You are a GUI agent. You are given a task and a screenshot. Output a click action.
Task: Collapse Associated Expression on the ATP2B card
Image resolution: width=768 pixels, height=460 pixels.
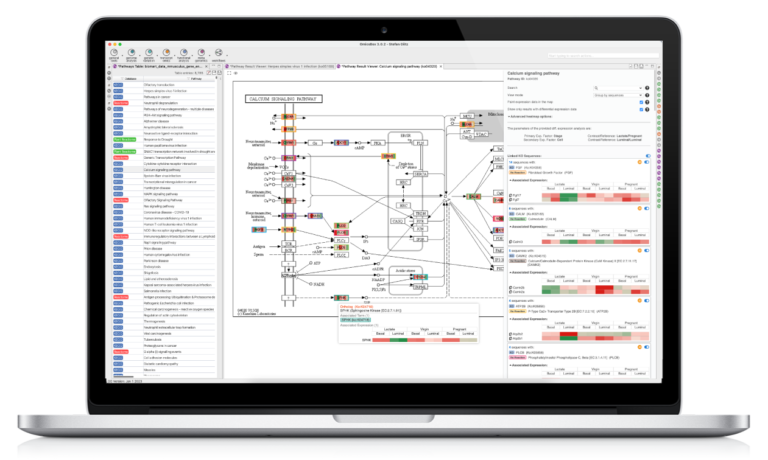tap(528, 319)
